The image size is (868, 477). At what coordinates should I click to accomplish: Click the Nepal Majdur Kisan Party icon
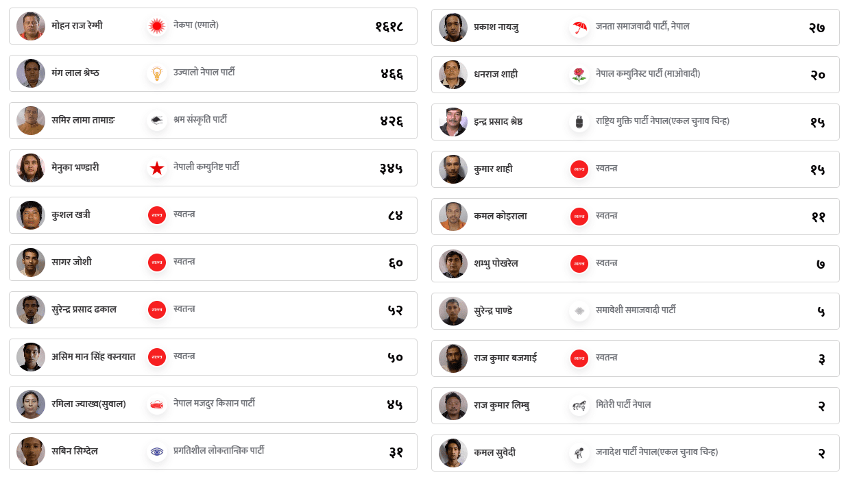click(x=157, y=405)
